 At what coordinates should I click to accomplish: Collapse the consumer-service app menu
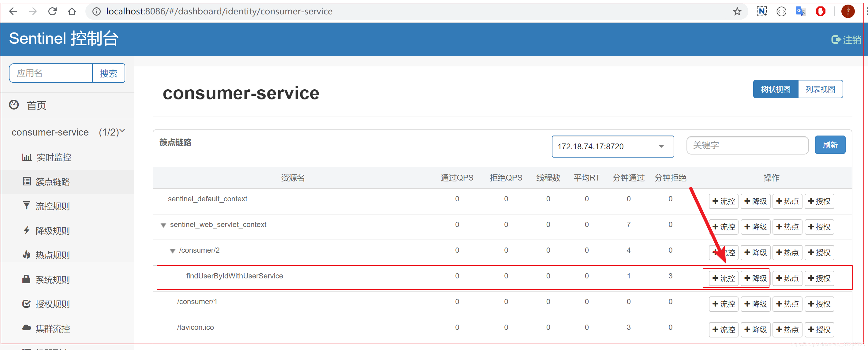click(68, 132)
